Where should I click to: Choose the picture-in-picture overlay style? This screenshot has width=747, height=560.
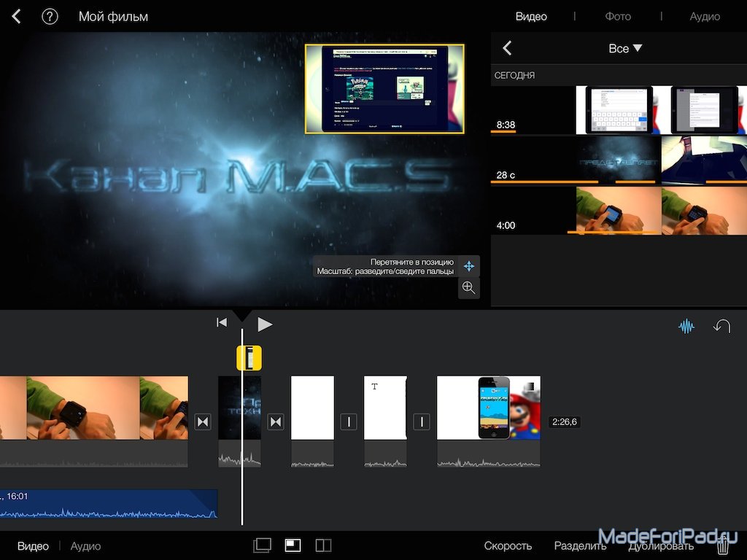293,545
